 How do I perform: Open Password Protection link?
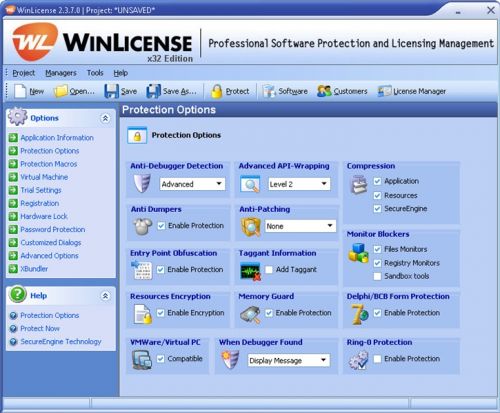(53, 229)
